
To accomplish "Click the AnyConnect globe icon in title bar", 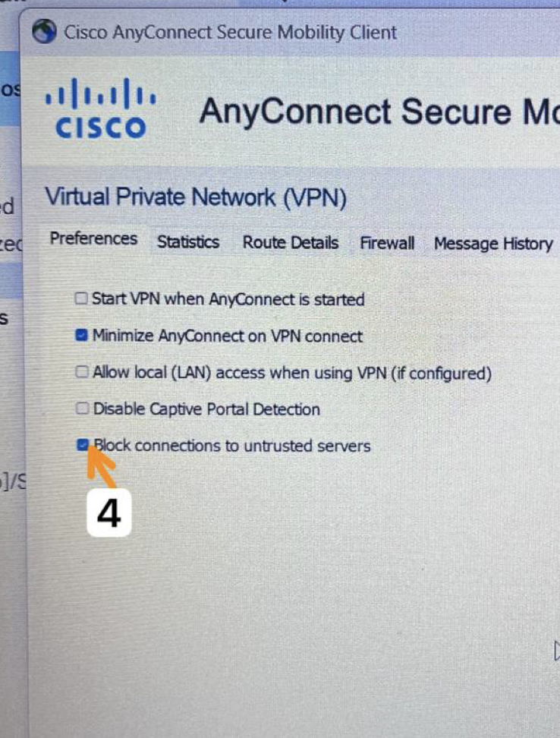I will 45,32.
